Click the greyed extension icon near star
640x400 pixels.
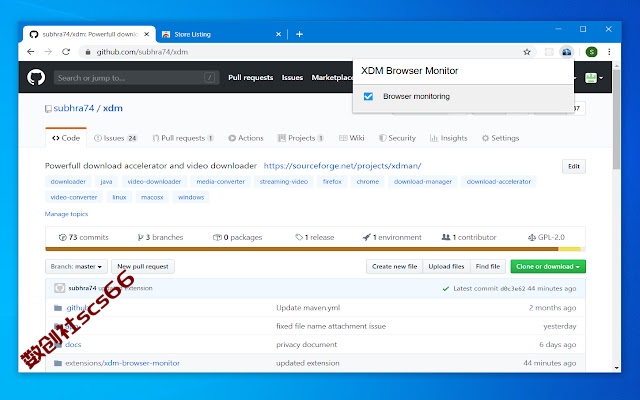[549, 52]
